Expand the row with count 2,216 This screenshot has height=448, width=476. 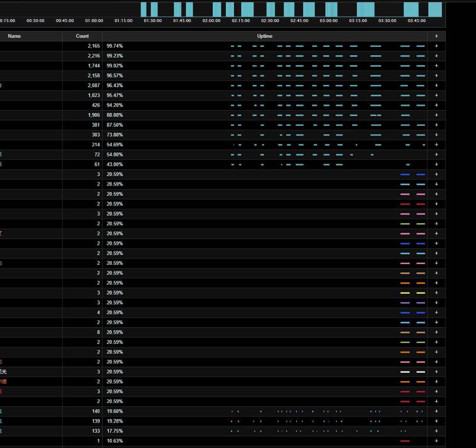436,56
